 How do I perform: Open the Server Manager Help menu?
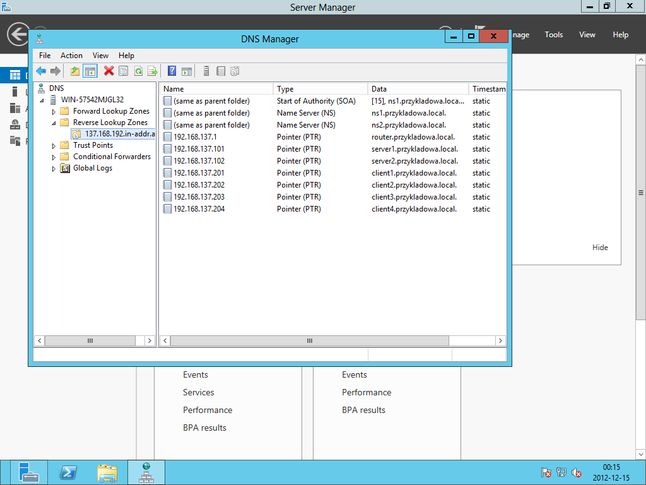coord(620,35)
